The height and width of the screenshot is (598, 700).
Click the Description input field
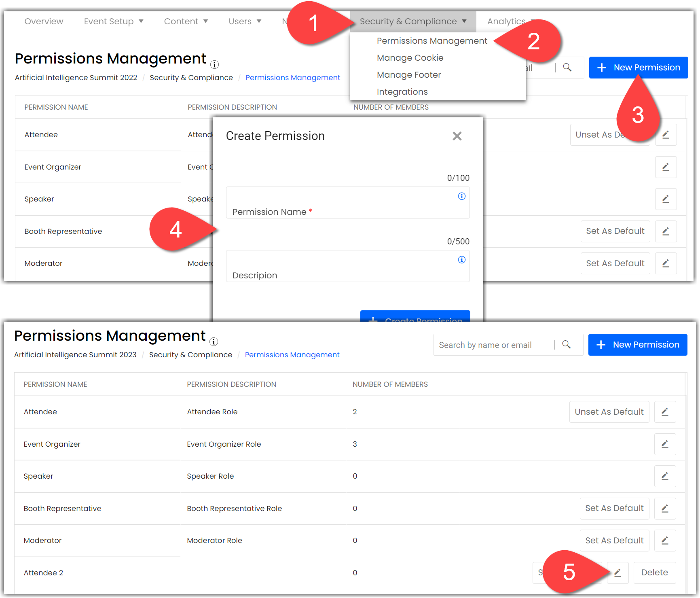pos(348,266)
